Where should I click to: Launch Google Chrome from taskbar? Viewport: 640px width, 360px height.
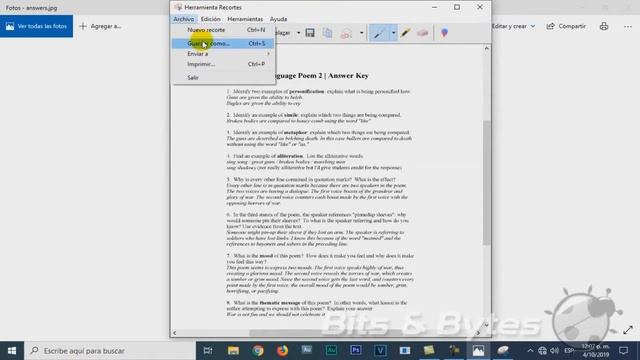pyautogui.click(x=258, y=351)
